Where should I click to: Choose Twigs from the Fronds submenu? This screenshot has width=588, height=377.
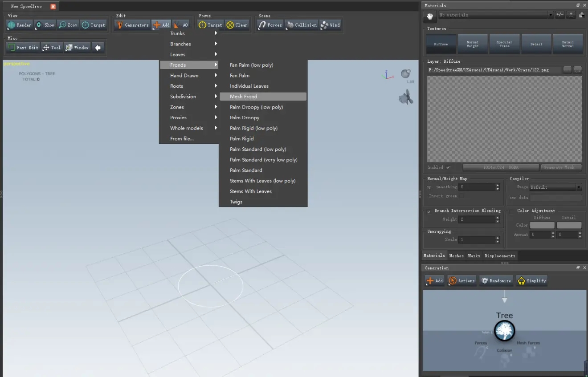point(263,202)
